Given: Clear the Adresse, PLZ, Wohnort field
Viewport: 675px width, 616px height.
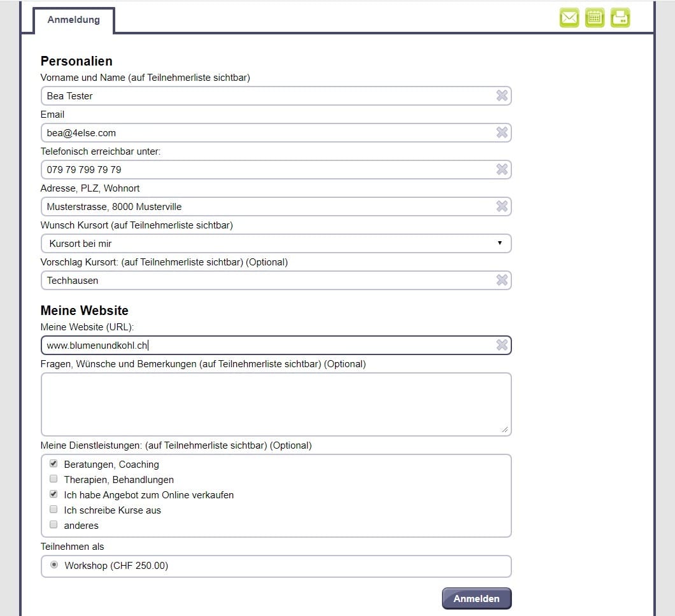Looking at the screenshot, I should (x=502, y=207).
